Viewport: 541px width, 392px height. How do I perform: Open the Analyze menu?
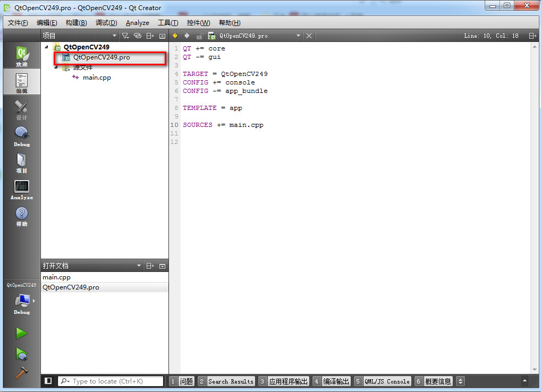[x=137, y=23]
